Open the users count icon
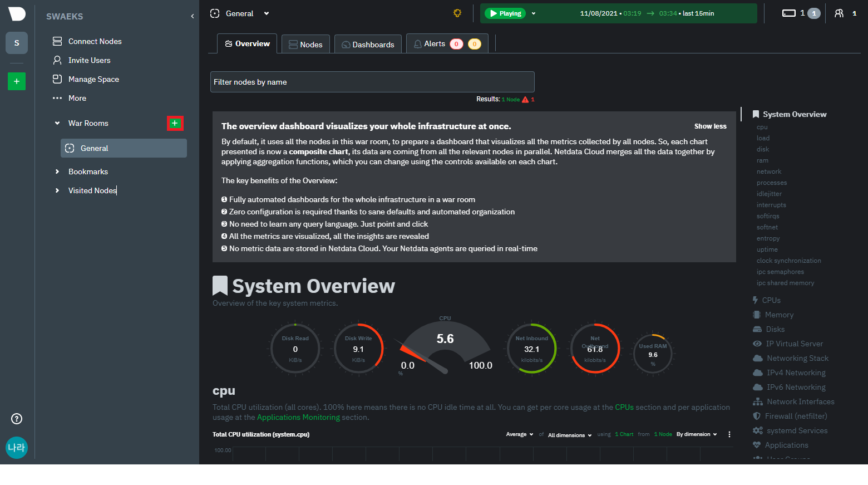This screenshot has width=868, height=485. click(839, 13)
